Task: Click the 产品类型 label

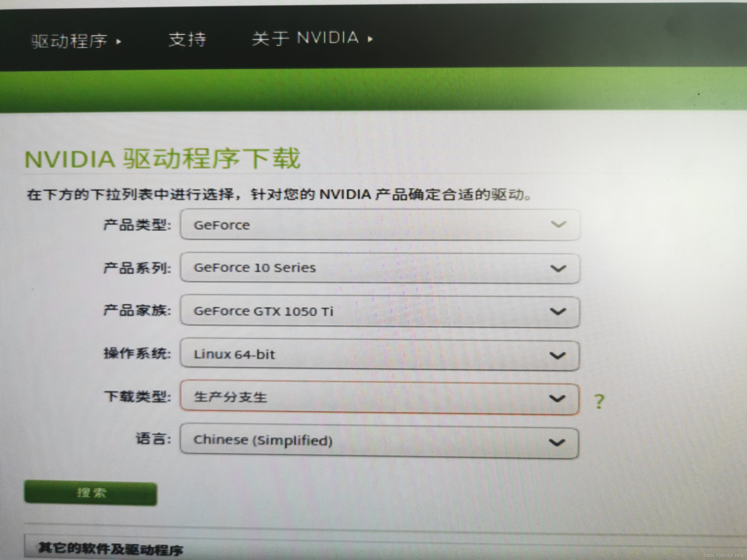Action: coord(137,225)
